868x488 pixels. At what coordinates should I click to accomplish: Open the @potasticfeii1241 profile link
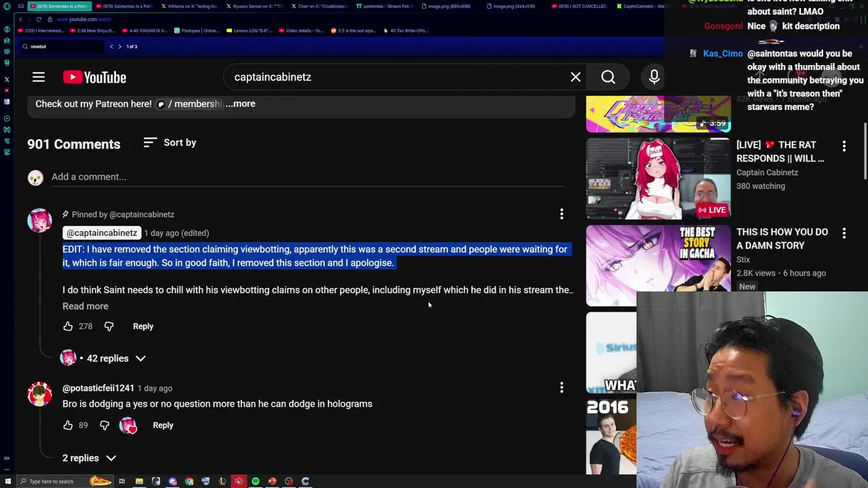pos(98,388)
